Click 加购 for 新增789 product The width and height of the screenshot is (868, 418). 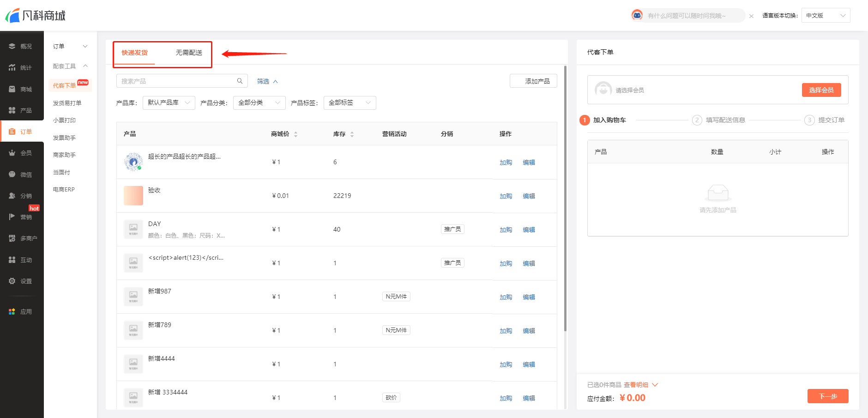click(x=506, y=331)
